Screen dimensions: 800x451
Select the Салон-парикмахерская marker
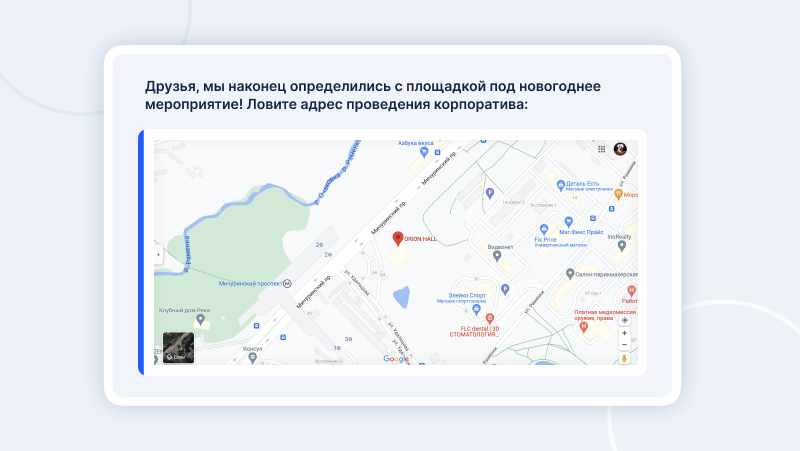(569, 273)
